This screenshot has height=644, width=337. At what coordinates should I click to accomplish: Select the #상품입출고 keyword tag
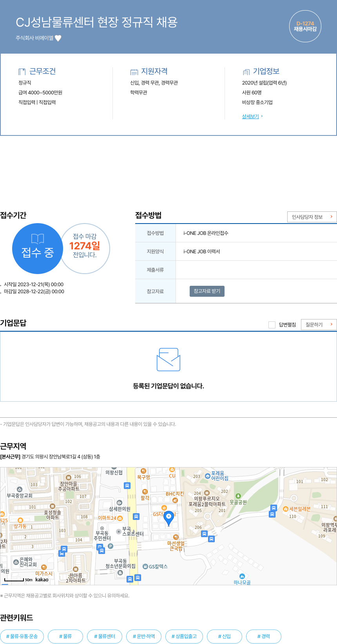pyautogui.click(x=184, y=636)
